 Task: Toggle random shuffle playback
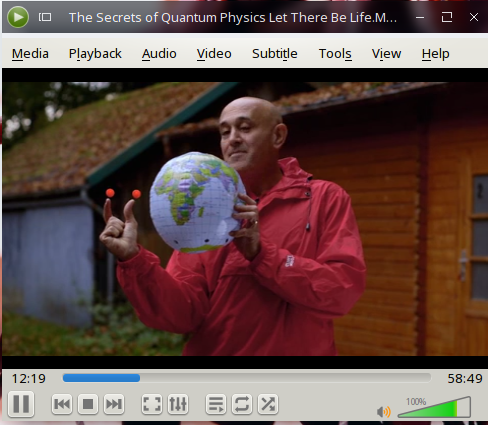click(268, 404)
